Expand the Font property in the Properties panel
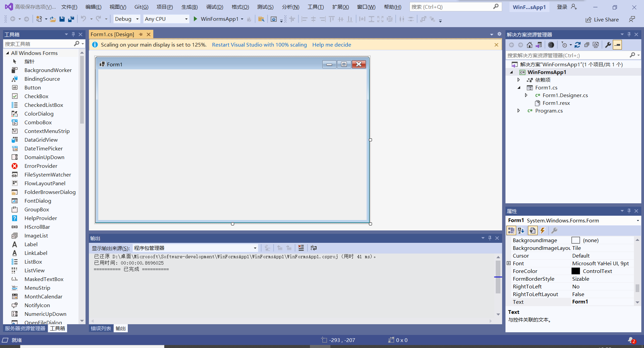 509,263
